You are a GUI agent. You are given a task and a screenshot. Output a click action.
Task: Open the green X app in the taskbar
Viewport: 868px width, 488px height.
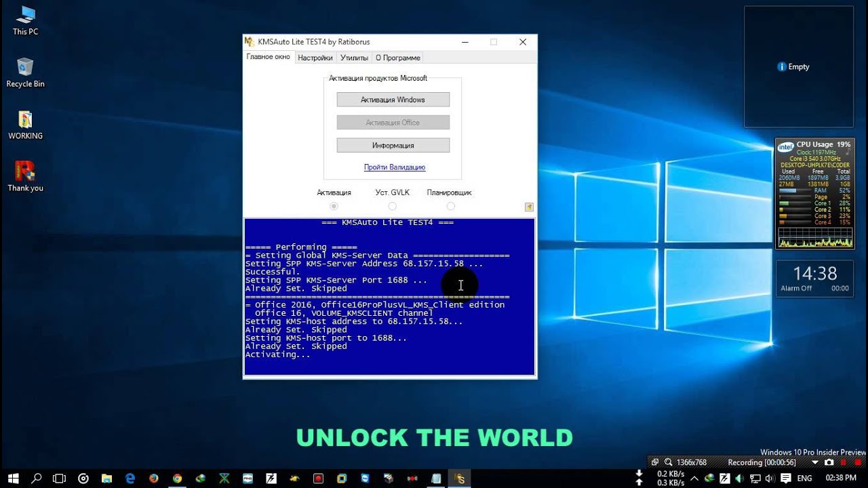[224, 478]
